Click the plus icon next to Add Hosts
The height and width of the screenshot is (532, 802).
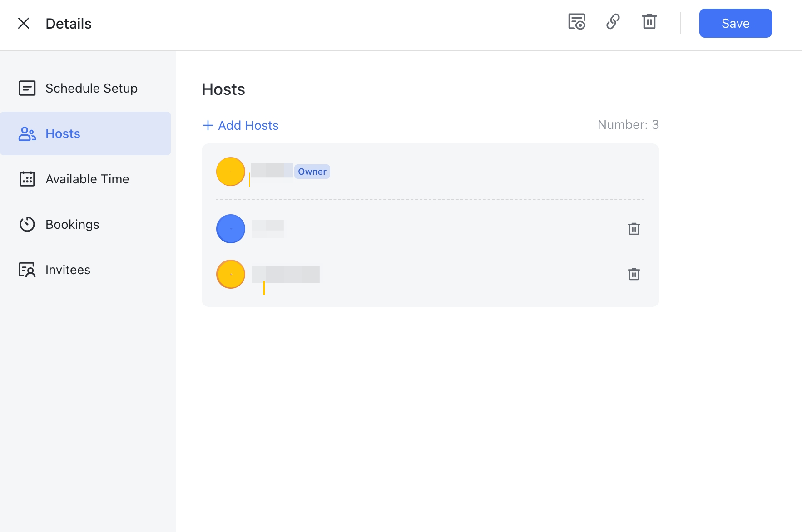tap(208, 125)
